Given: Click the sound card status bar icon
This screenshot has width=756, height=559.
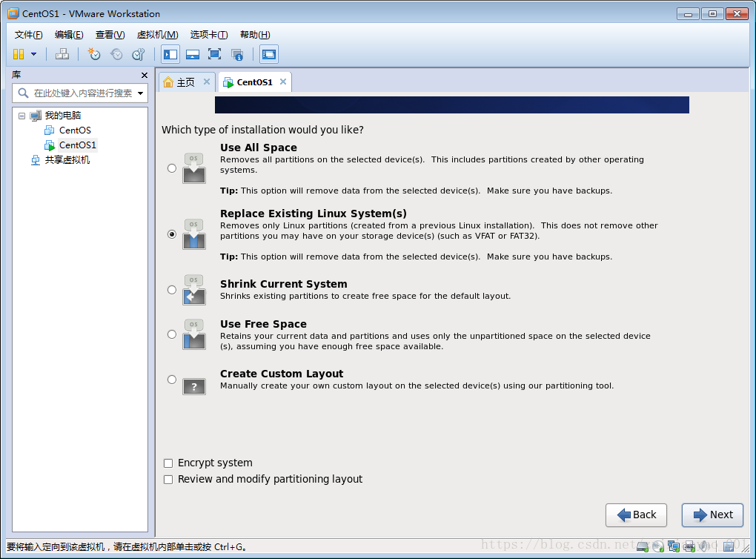Looking at the screenshot, I should click(704, 546).
